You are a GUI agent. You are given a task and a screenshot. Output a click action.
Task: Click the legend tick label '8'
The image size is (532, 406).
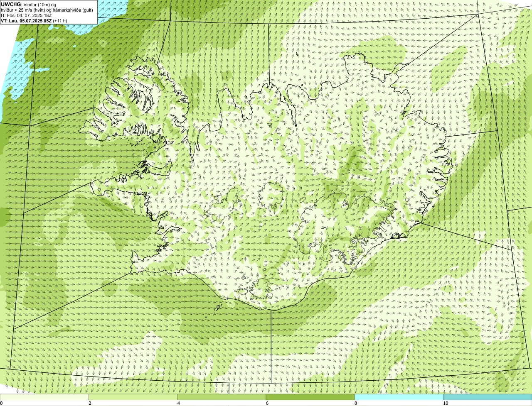pyautogui.click(x=356, y=403)
